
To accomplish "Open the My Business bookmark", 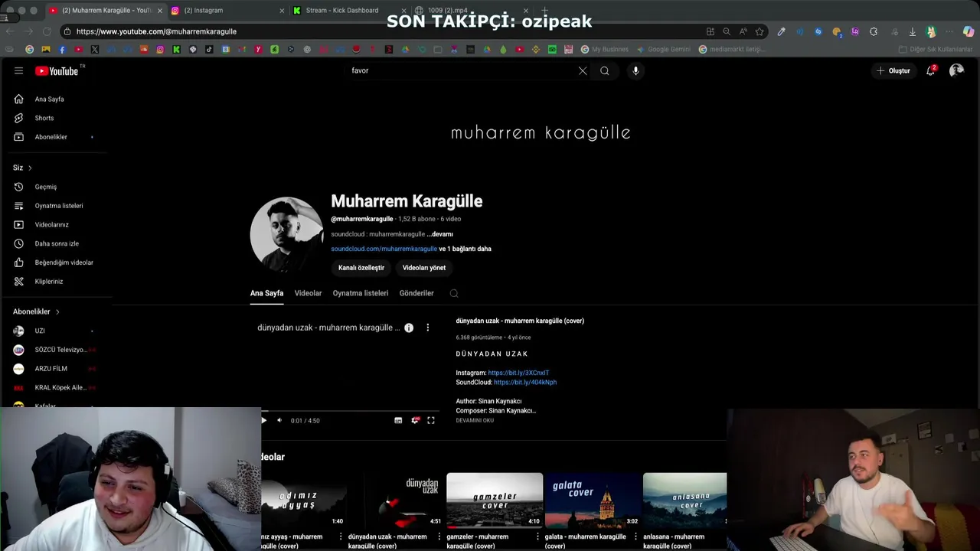I will (x=604, y=49).
